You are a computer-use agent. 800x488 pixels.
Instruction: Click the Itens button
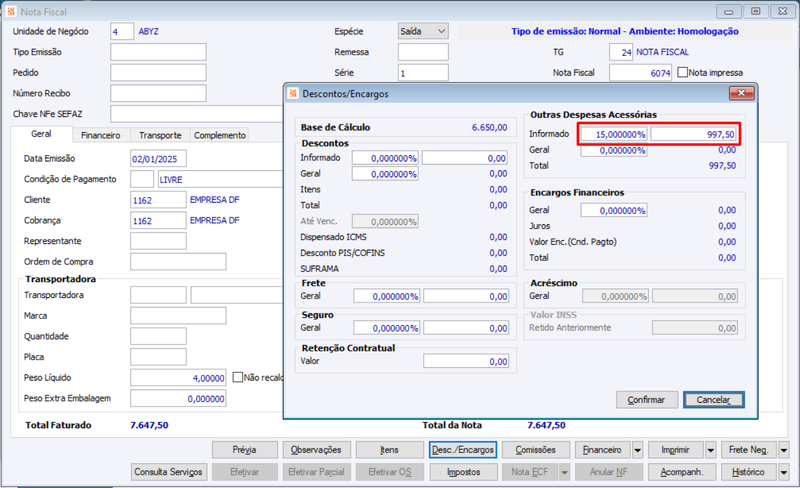(x=389, y=450)
